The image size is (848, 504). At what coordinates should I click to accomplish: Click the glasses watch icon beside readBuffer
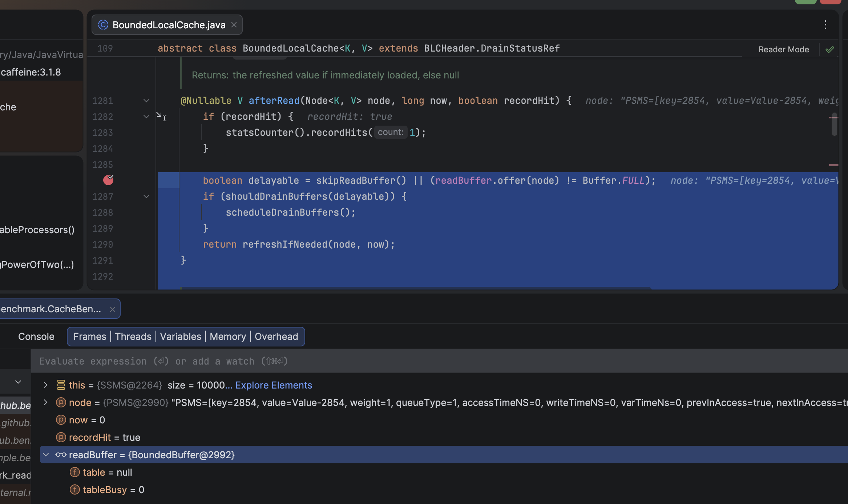[61, 455]
